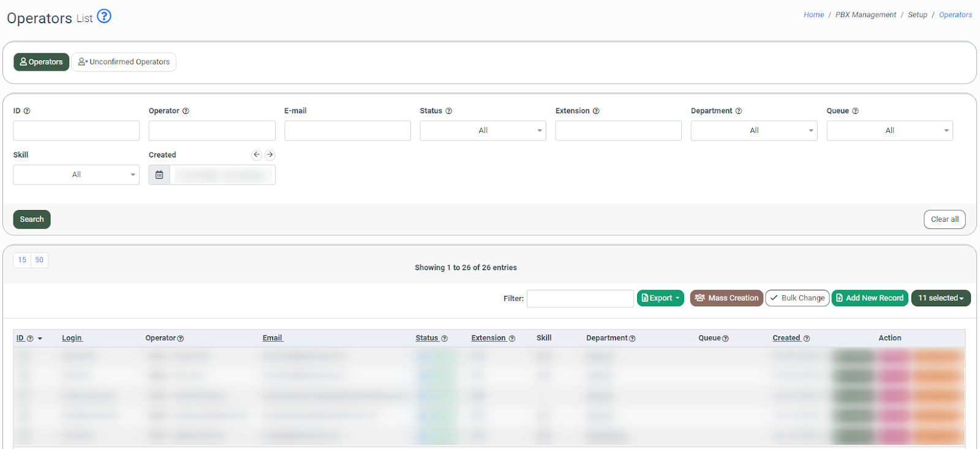Expand the Department filter dropdown
Image resolution: width=980 pixels, height=449 pixels.
pos(754,130)
